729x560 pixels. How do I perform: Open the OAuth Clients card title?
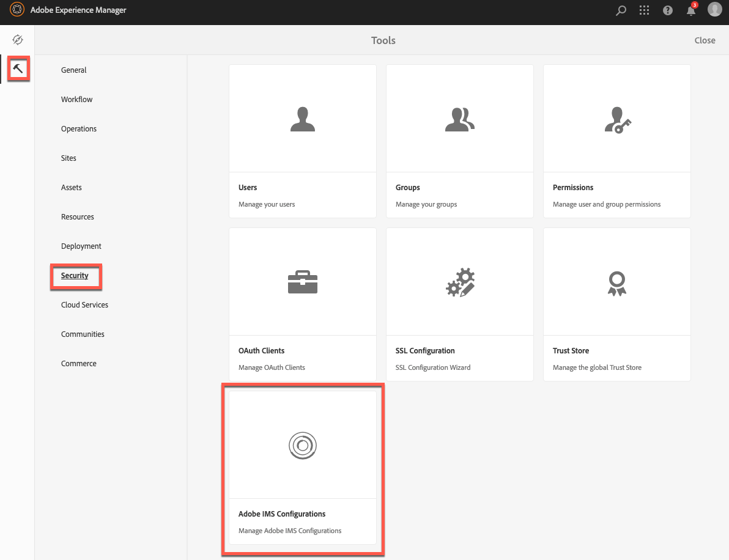(261, 350)
